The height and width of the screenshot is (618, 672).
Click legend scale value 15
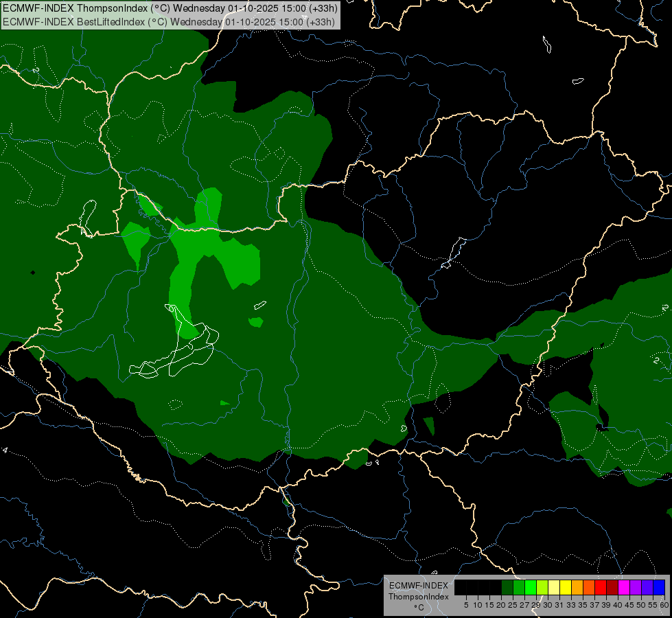pos(489,605)
